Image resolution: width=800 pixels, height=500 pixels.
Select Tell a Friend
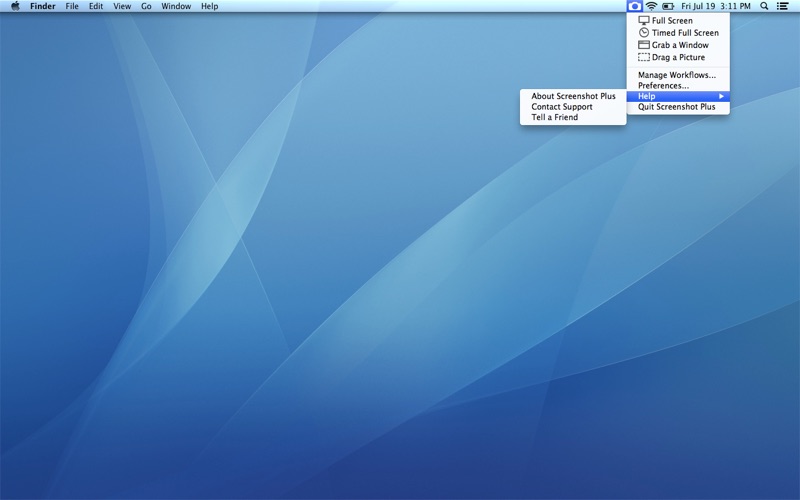tap(555, 117)
